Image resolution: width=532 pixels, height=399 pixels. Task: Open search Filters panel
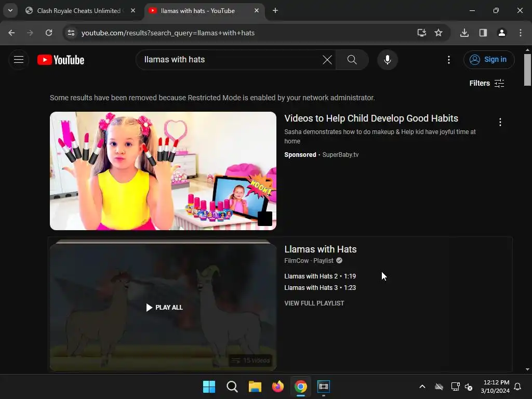(x=486, y=83)
